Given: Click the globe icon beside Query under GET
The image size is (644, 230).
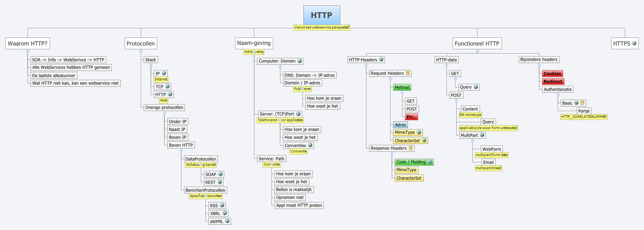Looking at the screenshot, I should point(476,87).
